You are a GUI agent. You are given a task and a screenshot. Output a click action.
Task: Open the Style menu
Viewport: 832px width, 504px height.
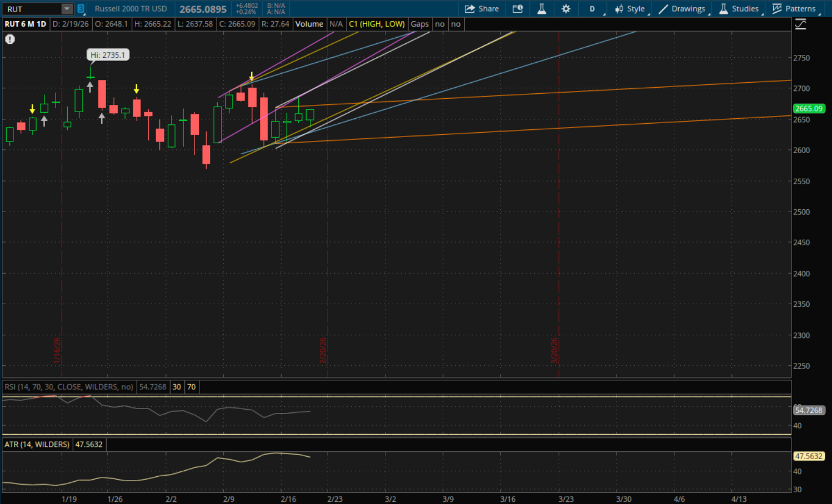point(630,9)
